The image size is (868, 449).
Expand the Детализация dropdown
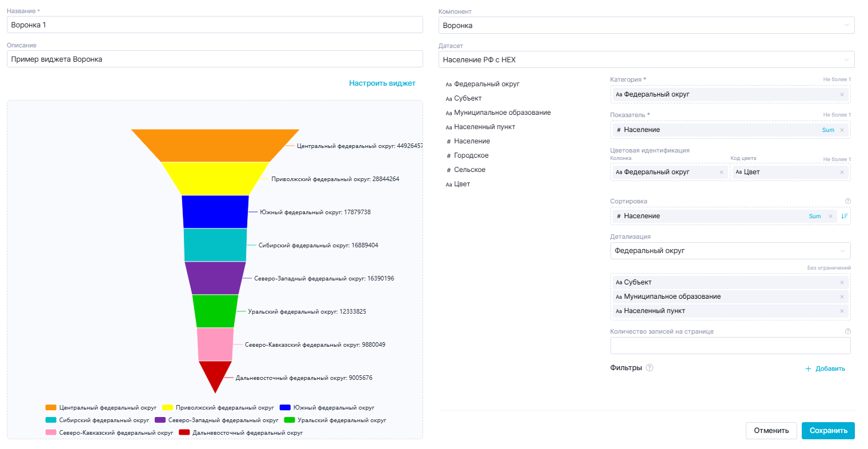point(730,251)
